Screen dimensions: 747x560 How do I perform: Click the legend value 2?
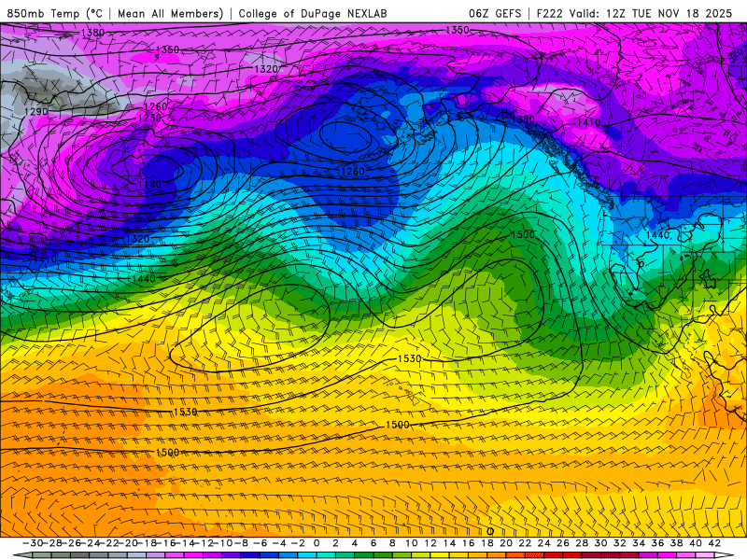335,543
